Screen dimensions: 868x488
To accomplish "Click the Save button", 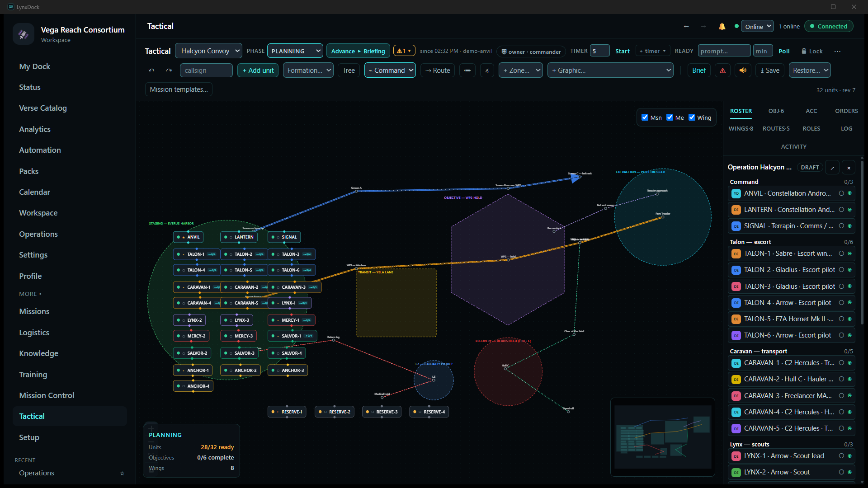I will (x=770, y=70).
